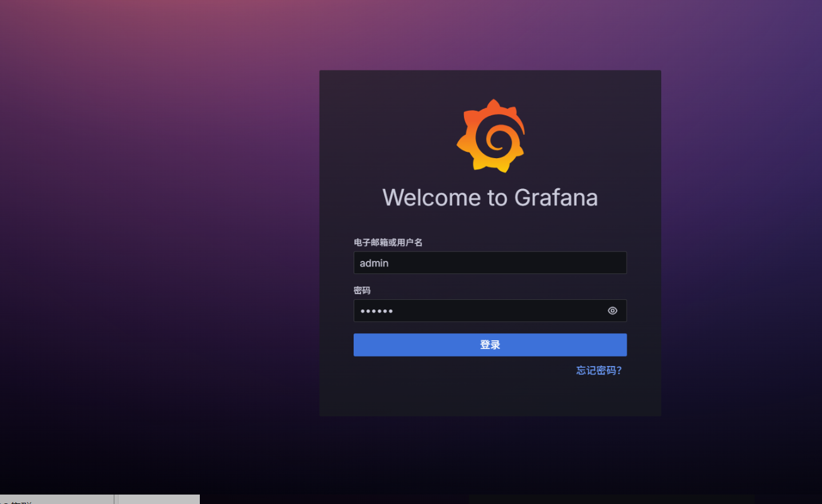The image size is (822, 504).
Task: Click the vertical divider in the bottom-left gray bar
Action: point(116,499)
